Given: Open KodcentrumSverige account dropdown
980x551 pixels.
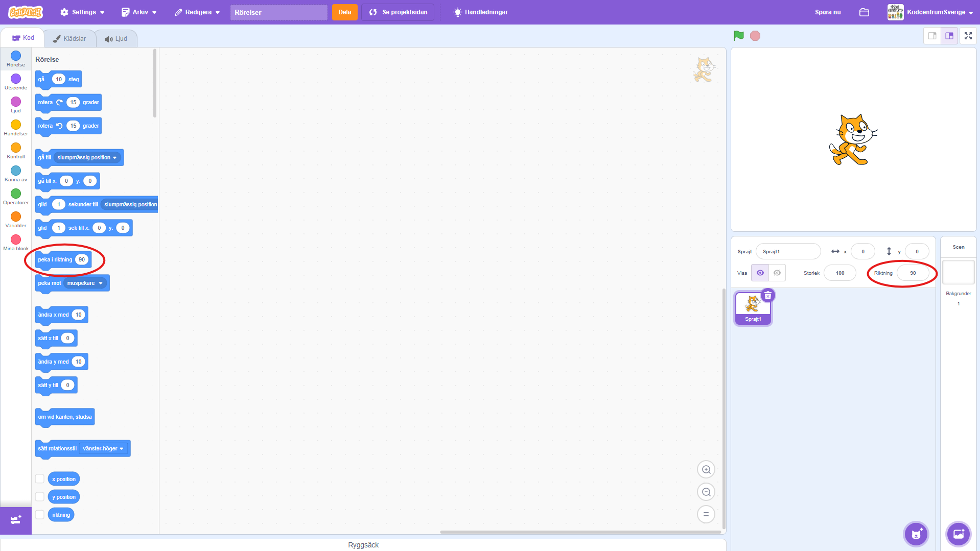Looking at the screenshot, I should (940, 12).
